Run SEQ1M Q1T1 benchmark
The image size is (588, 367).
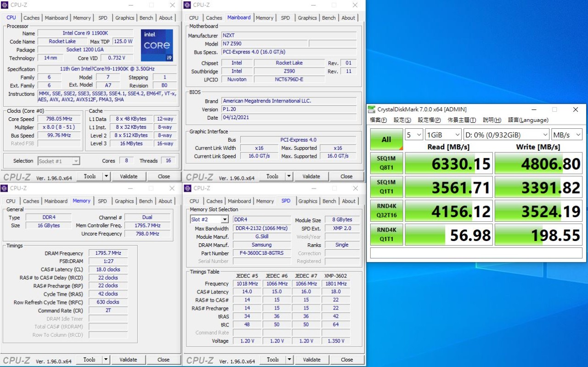(386, 187)
